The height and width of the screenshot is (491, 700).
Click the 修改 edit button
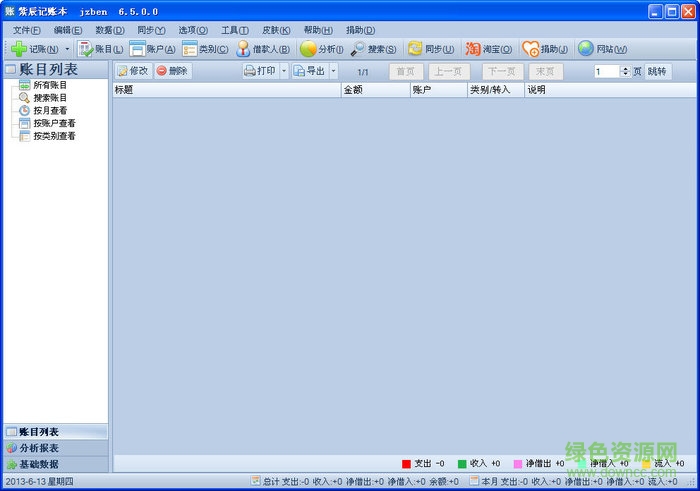pyautogui.click(x=132, y=71)
